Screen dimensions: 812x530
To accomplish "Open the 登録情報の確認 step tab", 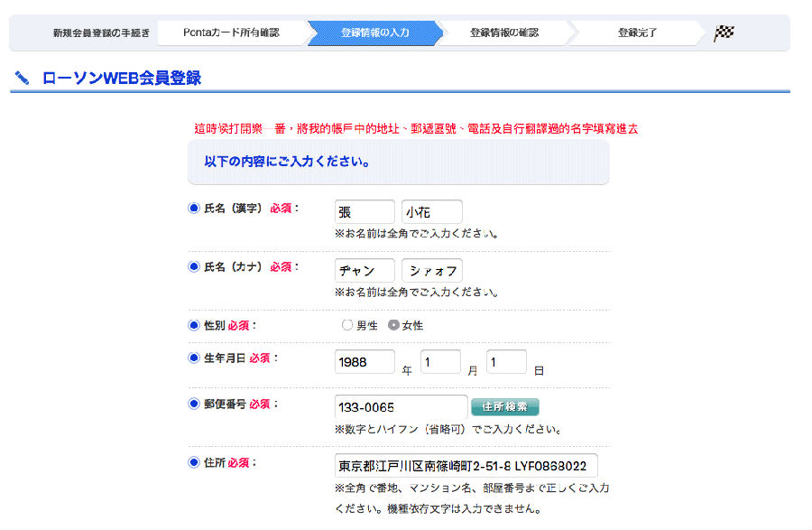I will [x=504, y=33].
